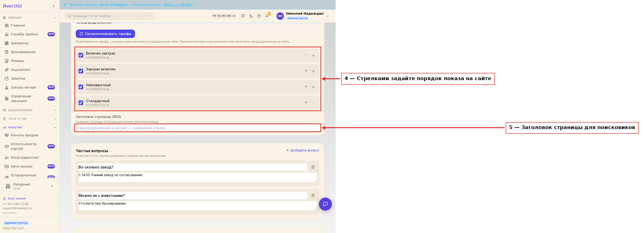Open Хаускипинг
The height and width of the screenshot is (233, 644).
pyautogui.click(x=30, y=70)
